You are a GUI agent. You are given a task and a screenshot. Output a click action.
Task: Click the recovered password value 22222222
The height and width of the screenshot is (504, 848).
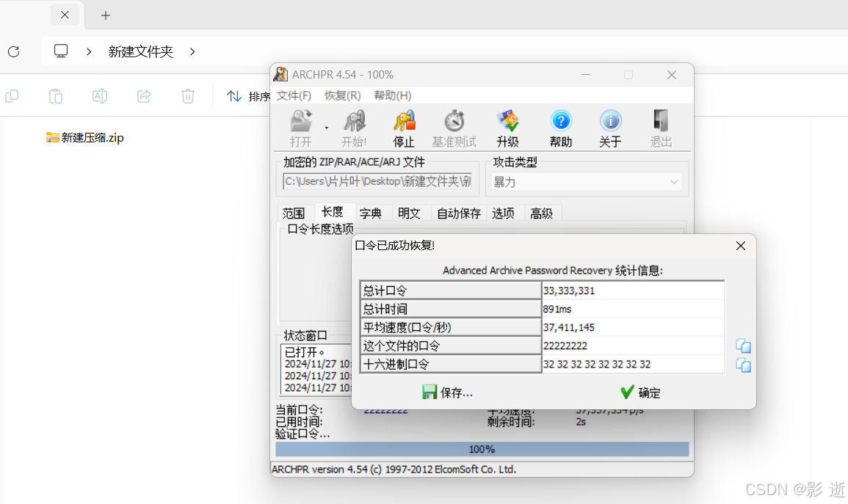633,346
